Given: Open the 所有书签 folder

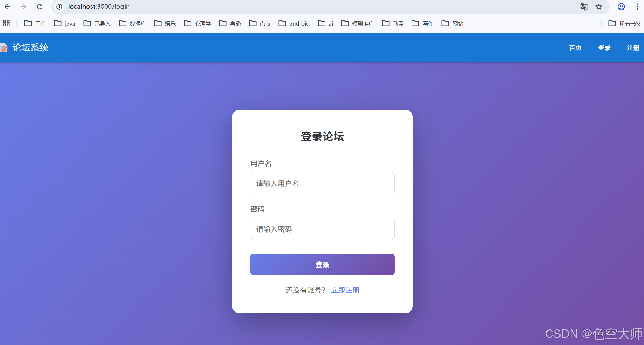Looking at the screenshot, I should coord(625,23).
